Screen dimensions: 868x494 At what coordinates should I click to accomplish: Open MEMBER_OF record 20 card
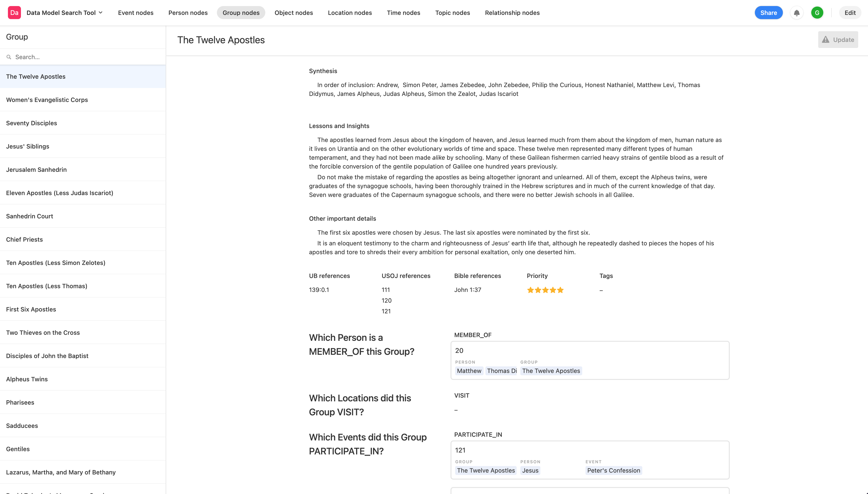tap(590, 360)
